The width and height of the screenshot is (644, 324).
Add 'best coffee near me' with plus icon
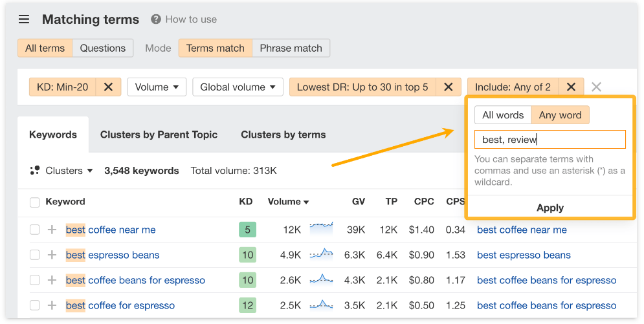tap(52, 230)
